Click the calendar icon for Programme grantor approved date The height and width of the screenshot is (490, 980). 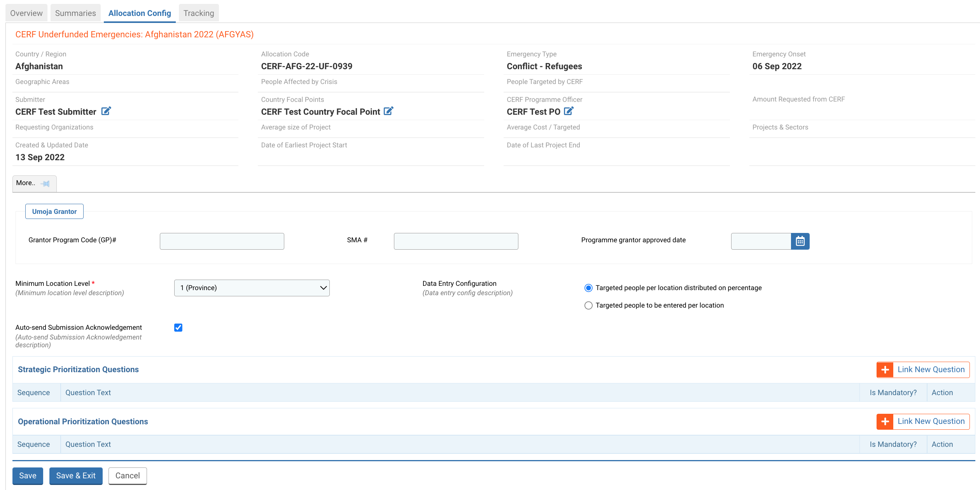point(801,240)
